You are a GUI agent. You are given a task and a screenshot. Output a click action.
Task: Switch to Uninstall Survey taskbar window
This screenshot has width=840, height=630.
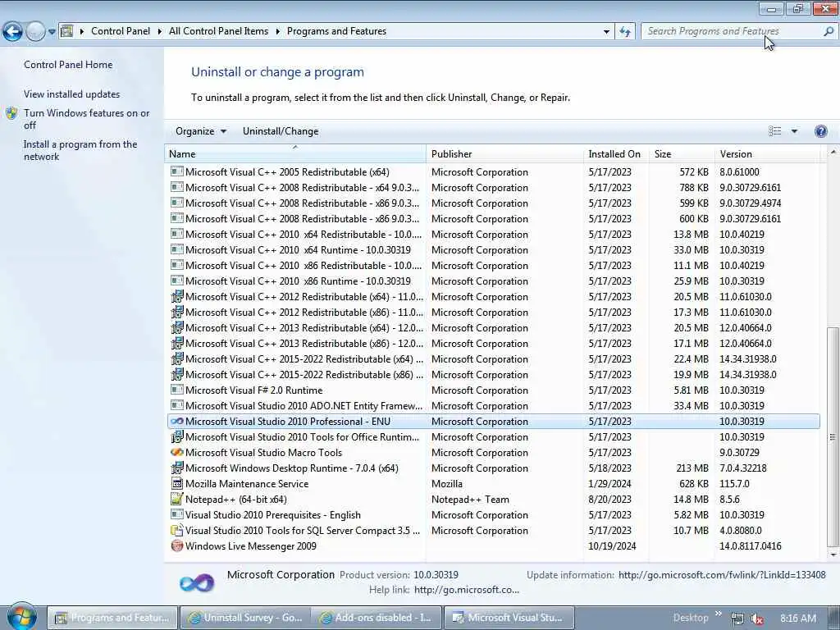click(244, 618)
